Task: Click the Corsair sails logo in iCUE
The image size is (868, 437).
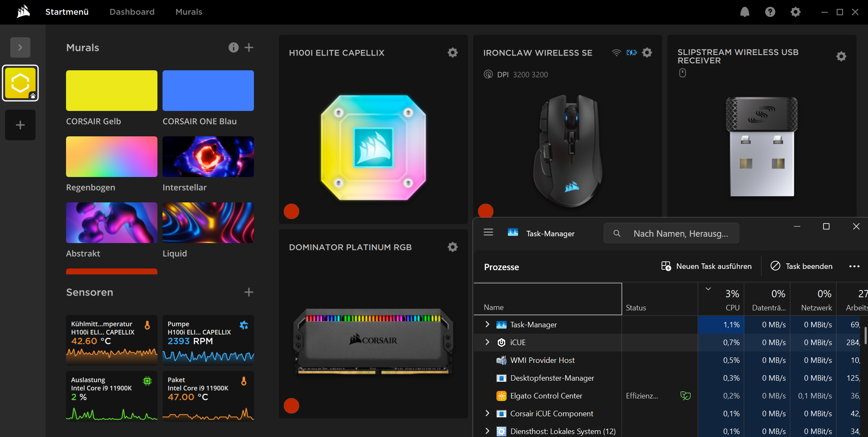Action: click(x=23, y=11)
